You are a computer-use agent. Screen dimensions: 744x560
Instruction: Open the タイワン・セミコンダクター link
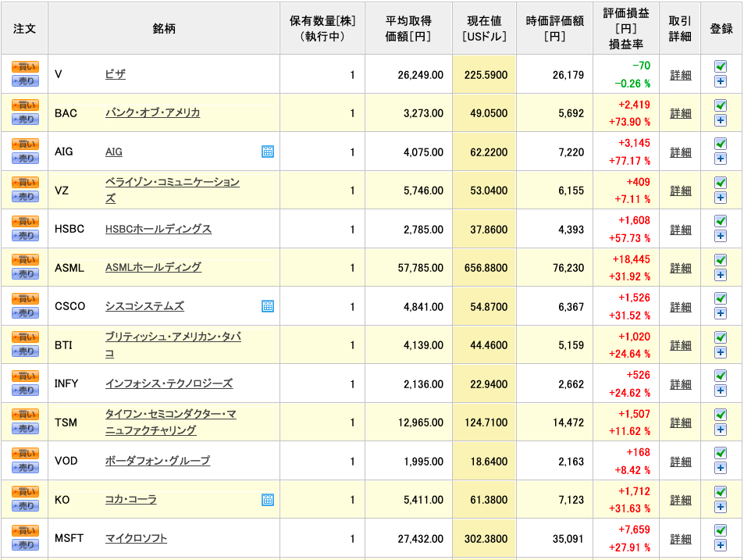171,423
